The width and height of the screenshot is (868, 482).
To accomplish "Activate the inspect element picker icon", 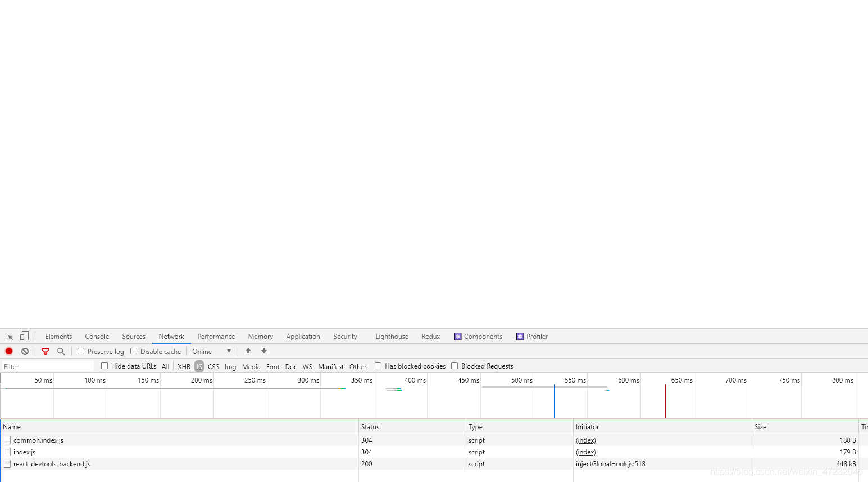I will click(x=9, y=337).
